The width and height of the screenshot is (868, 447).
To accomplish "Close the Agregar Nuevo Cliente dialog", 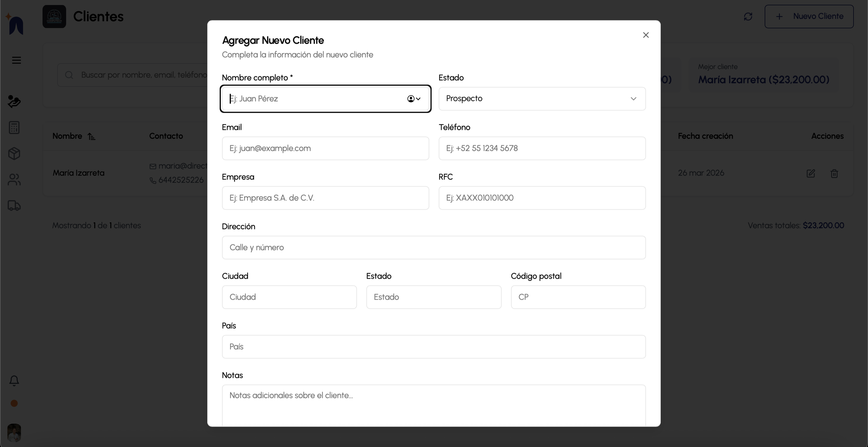I will [x=646, y=35].
